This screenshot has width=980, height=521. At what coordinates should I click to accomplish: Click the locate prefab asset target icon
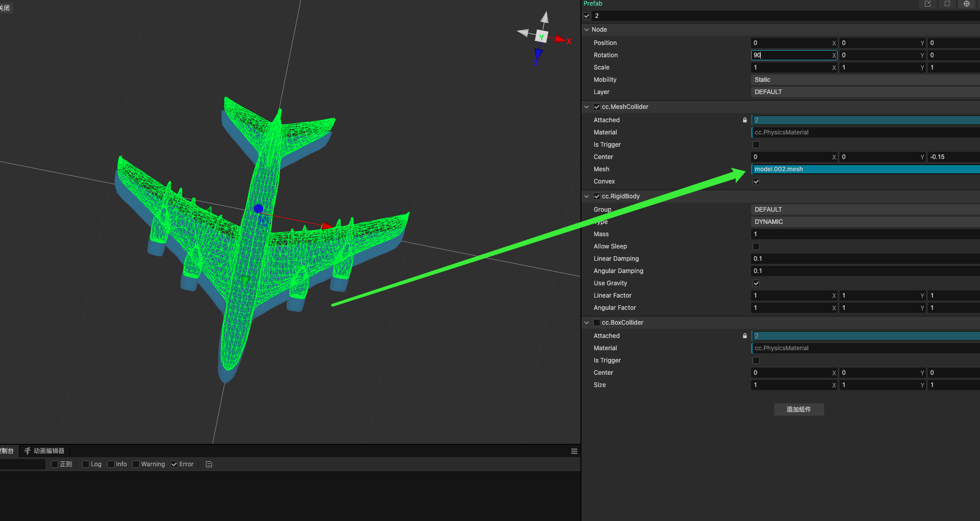[x=967, y=4]
